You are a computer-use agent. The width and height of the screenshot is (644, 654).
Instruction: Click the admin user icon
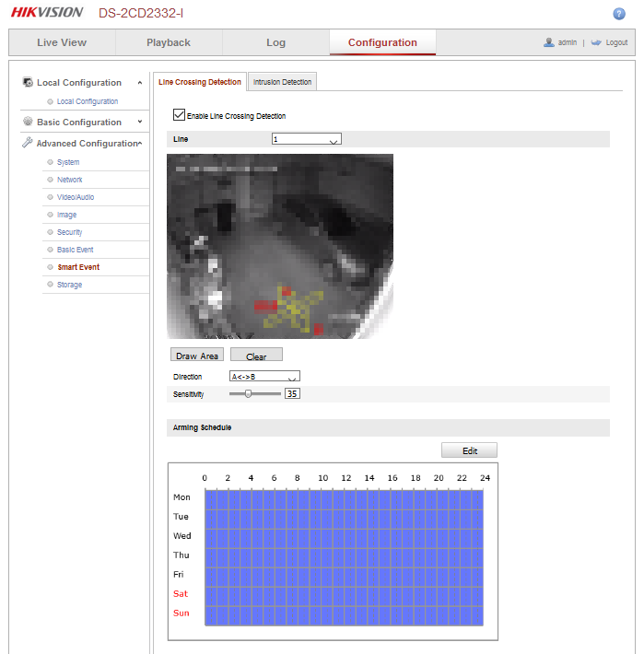pyautogui.click(x=549, y=42)
